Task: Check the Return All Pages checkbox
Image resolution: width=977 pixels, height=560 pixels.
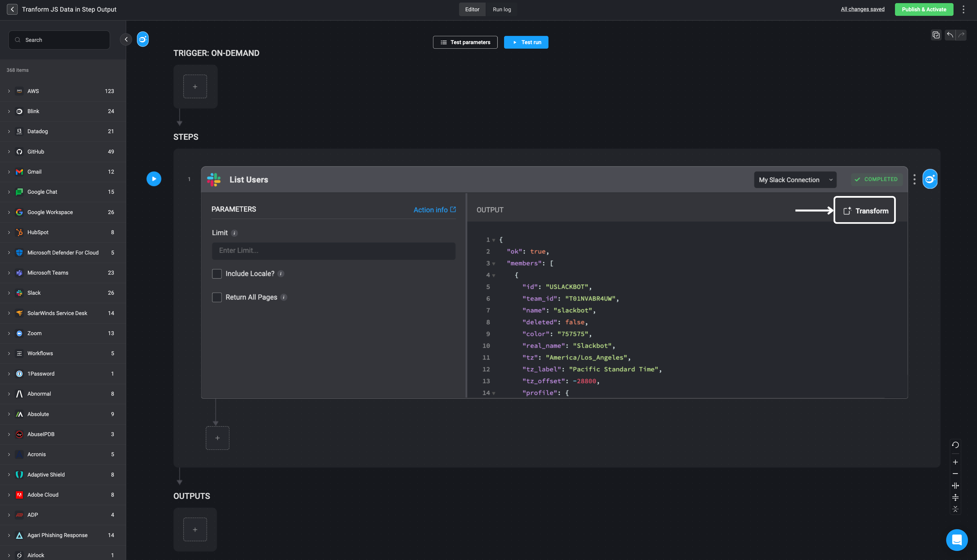Action: (217, 297)
